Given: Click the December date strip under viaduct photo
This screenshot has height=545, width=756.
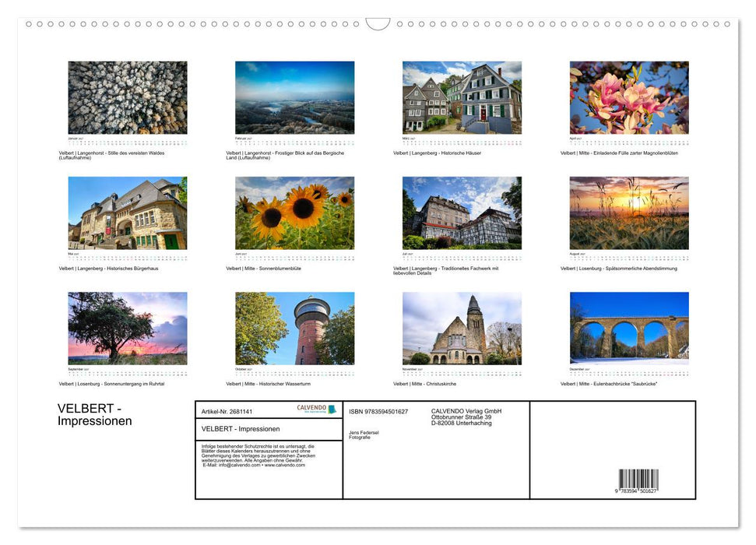Looking at the screenshot, I should point(629,374).
